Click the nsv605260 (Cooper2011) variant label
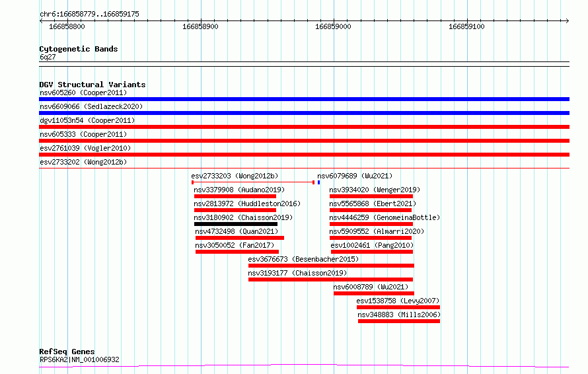588x374 pixels. click(x=83, y=93)
